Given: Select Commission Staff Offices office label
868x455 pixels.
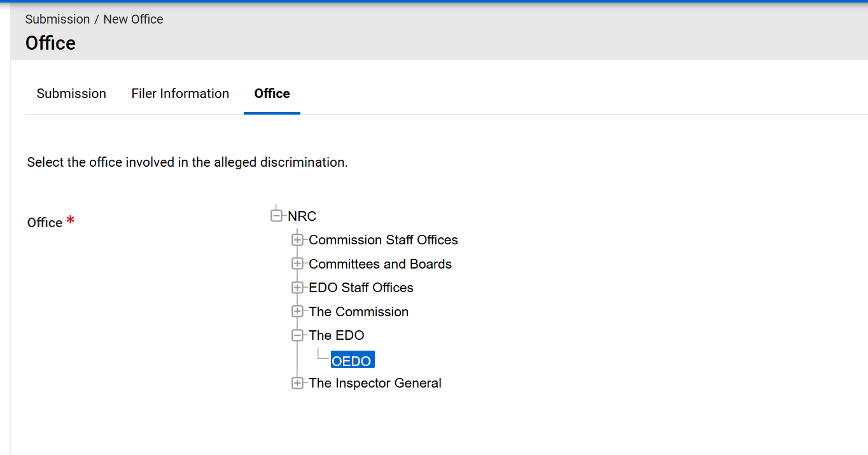Looking at the screenshot, I should (x=383, y=240).
